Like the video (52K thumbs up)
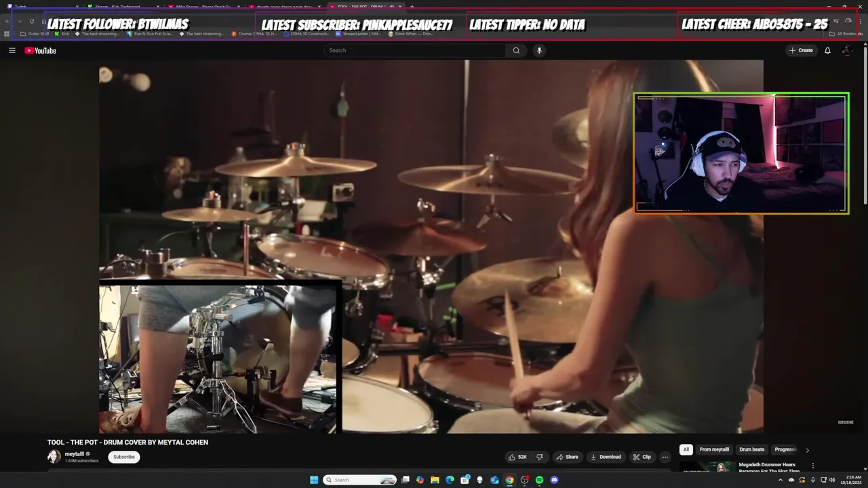This screenshot has width=868, height=488. coord(517,457)
